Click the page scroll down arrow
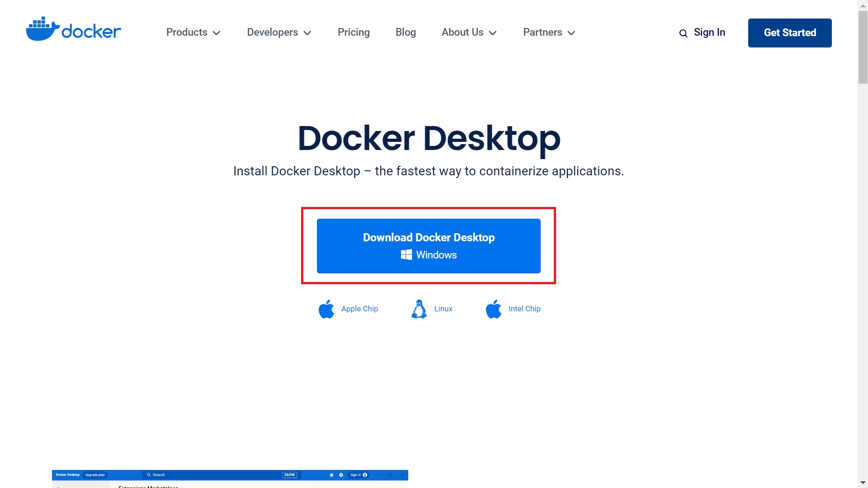Screen dimensions: 868x488 point(863,483)
